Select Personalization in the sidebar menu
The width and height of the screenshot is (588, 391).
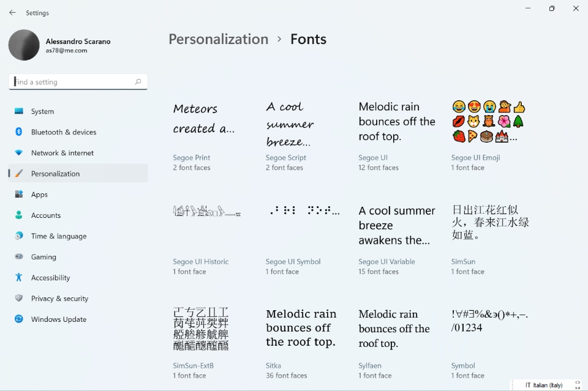(x=55, y=174)
